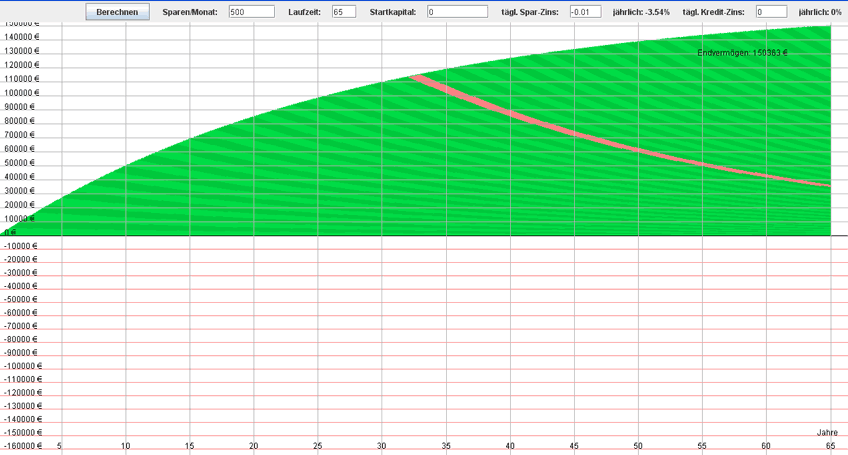The height and width of the screenshot is (455, 848).
Task: Click the Endvermögen value text in chart
Action: [x=742, y=53]
